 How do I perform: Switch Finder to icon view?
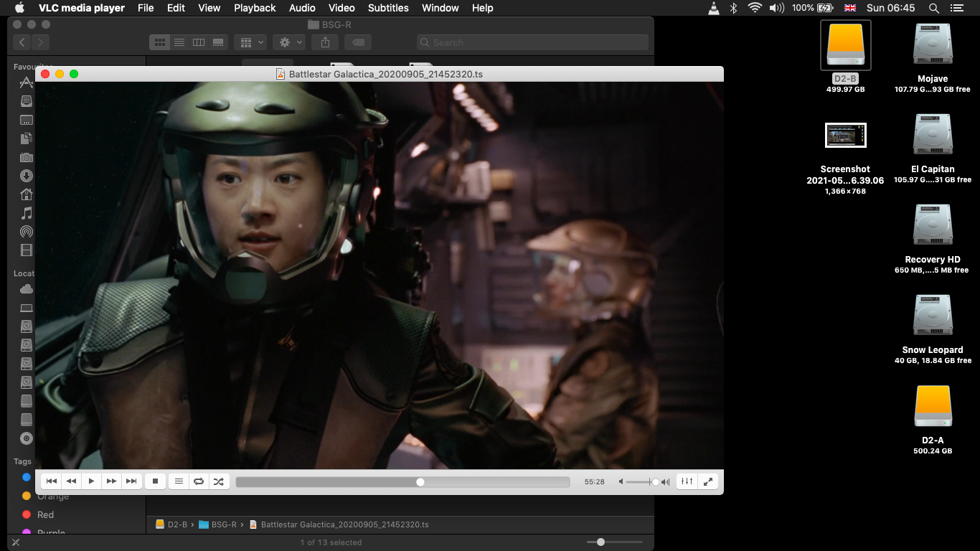160,42
